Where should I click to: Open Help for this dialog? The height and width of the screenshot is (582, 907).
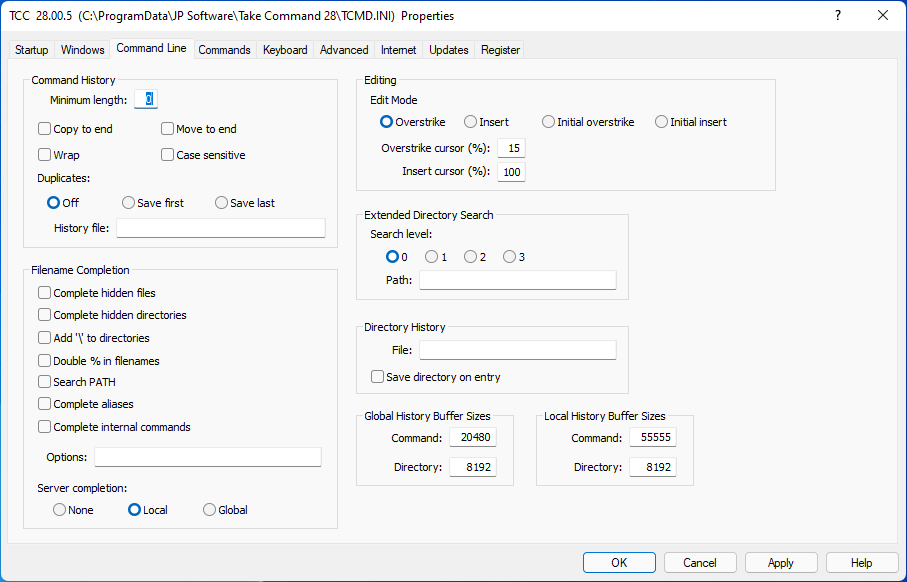point(862,562)
